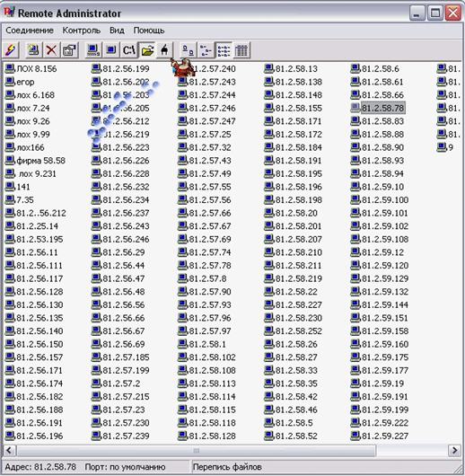
Task: Open the Вид menu
Action: (x=117, y=31)
